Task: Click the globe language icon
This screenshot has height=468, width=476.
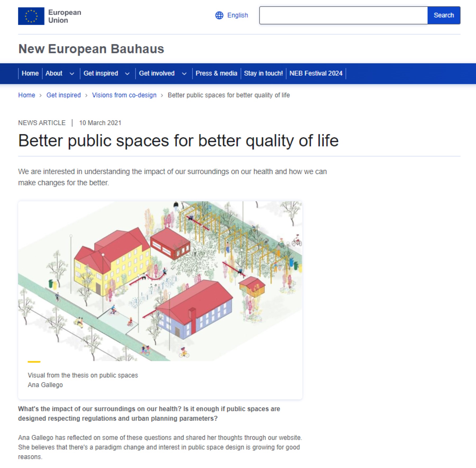Action: [x=219, y=15]
